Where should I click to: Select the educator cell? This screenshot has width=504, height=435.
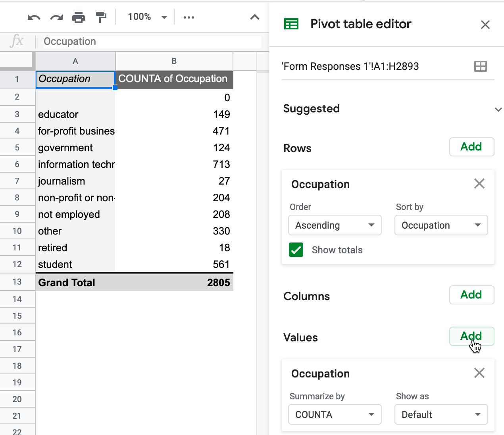tap(75, 114)
